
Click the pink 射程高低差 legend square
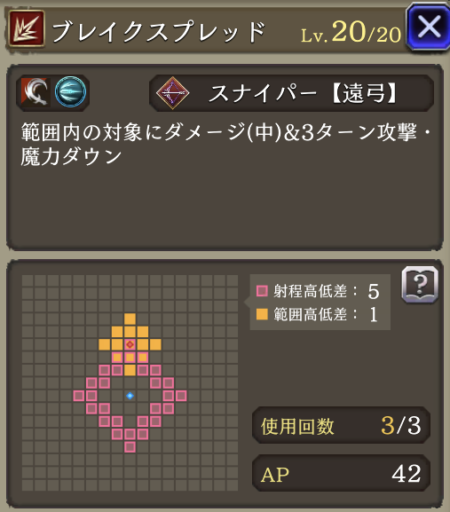262,291
